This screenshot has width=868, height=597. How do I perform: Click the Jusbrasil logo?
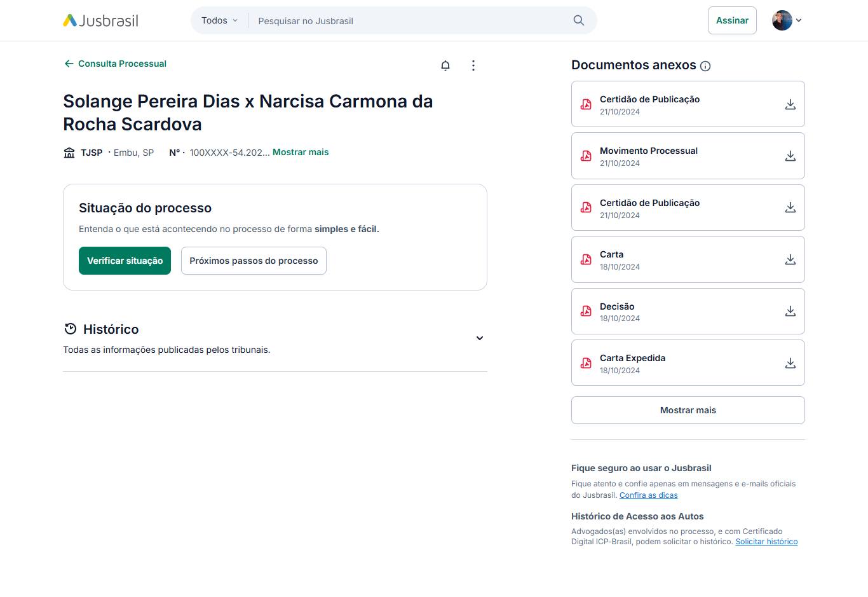click(101, 20)
